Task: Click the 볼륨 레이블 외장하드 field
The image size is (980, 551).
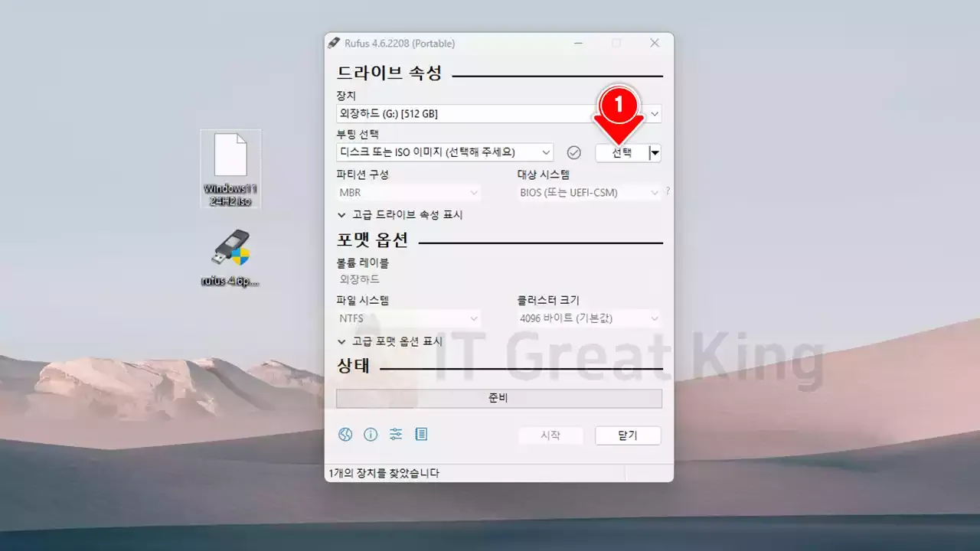Action: (x=499, y=279)
